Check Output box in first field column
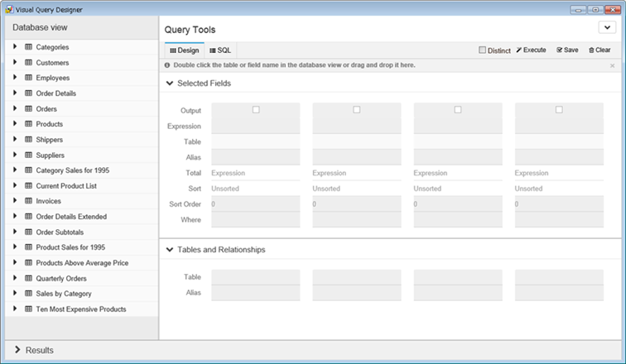 click(x=256, y=110)
